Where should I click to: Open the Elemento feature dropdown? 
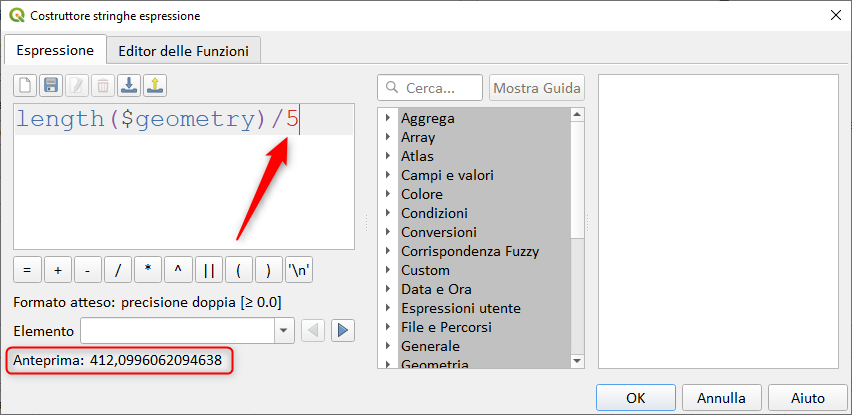284,330
